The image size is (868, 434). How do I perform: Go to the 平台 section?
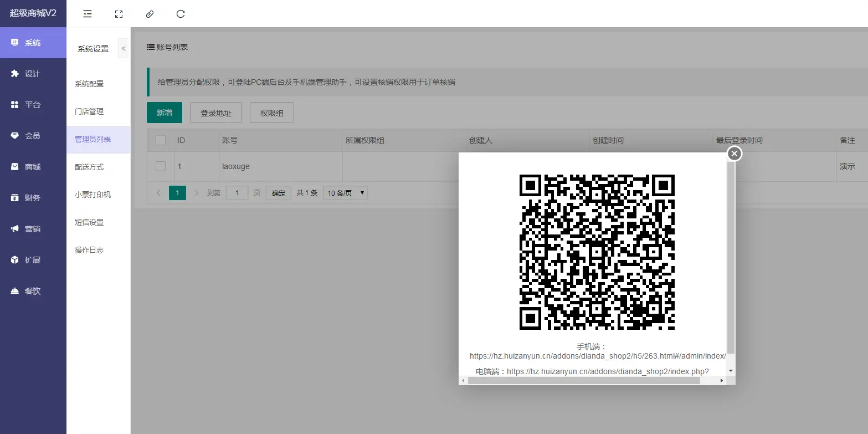tap(33, 105)
